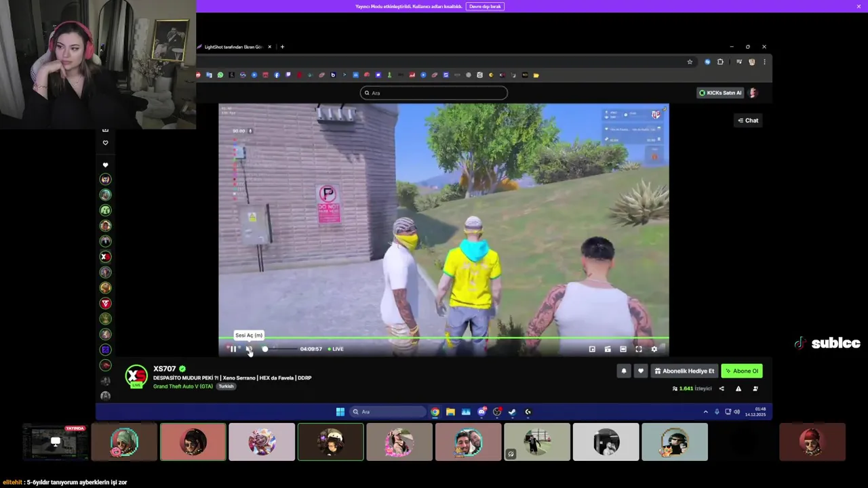Select the two-people photo participant tile
This screenshot has height=488, width=868.
pos(468,442)
